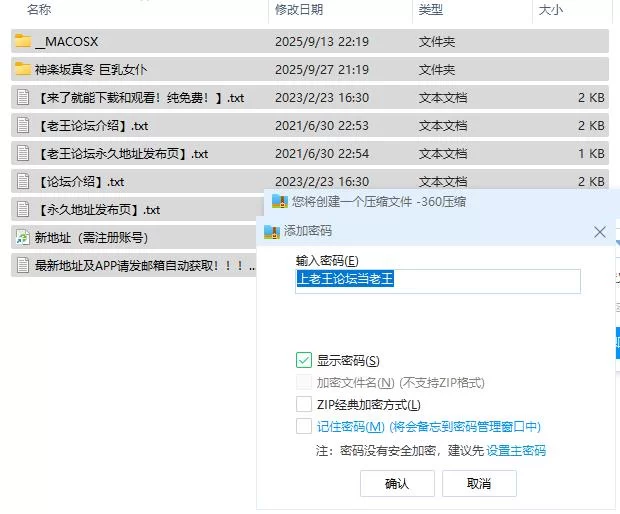Viewport: 620px width, 514px height.
Task: Click file icon of 最新地址及APP请发邮箱自动获取
Action: (x=23, y=265)
